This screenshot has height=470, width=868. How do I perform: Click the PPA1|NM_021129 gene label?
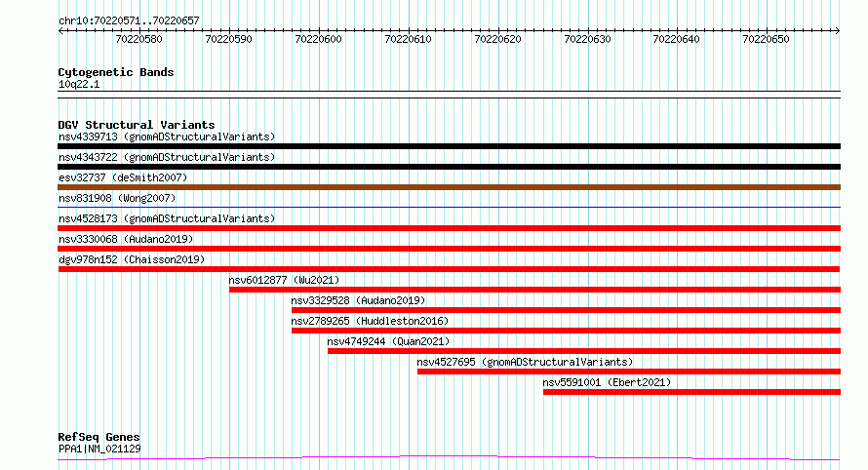pyautogui.click(x=99, y=449)
